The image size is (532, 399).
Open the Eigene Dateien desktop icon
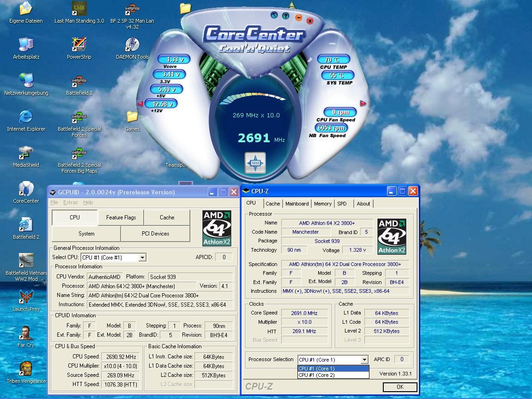tap(26, 13)
